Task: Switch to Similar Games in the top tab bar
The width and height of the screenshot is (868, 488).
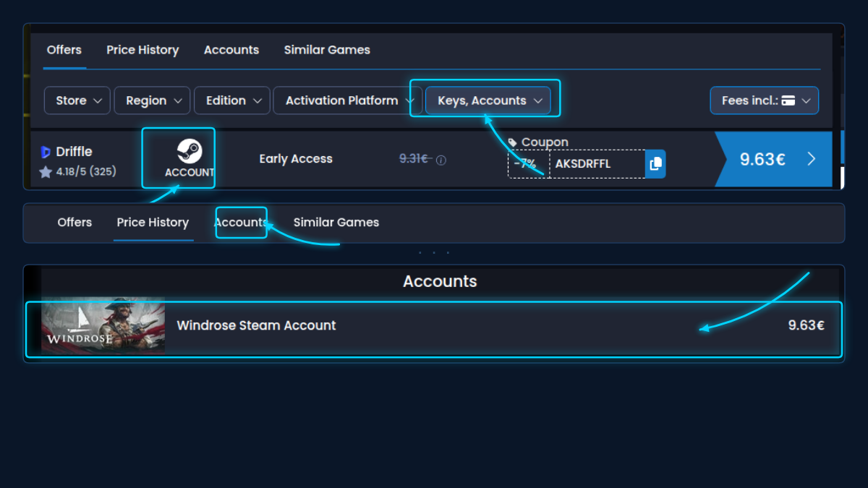Action: [327, 50]
